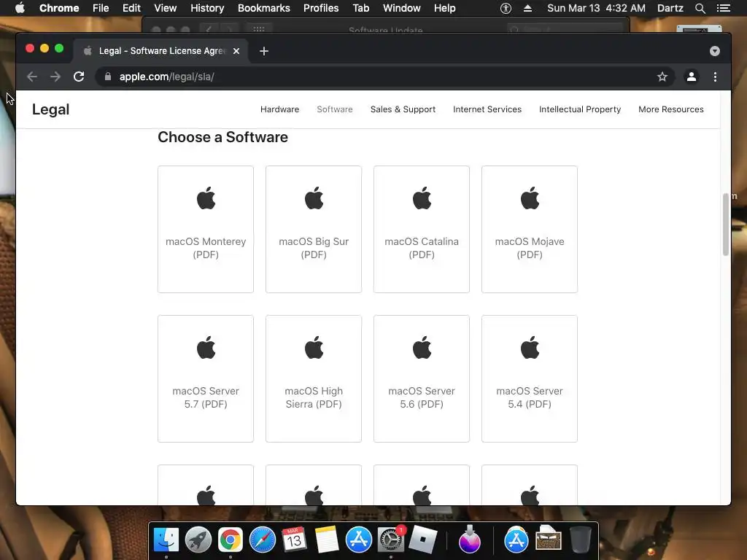This screenshot has height=560, width=747.
Task: Click the Legal heading link
Action: 50,109
